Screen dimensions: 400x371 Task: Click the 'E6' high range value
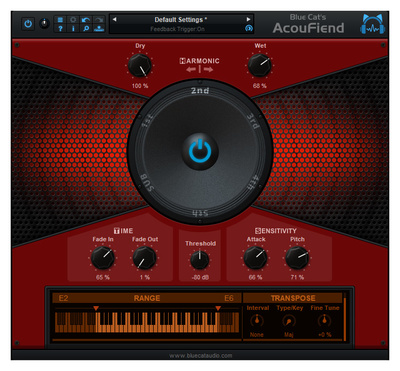[229, 298]
